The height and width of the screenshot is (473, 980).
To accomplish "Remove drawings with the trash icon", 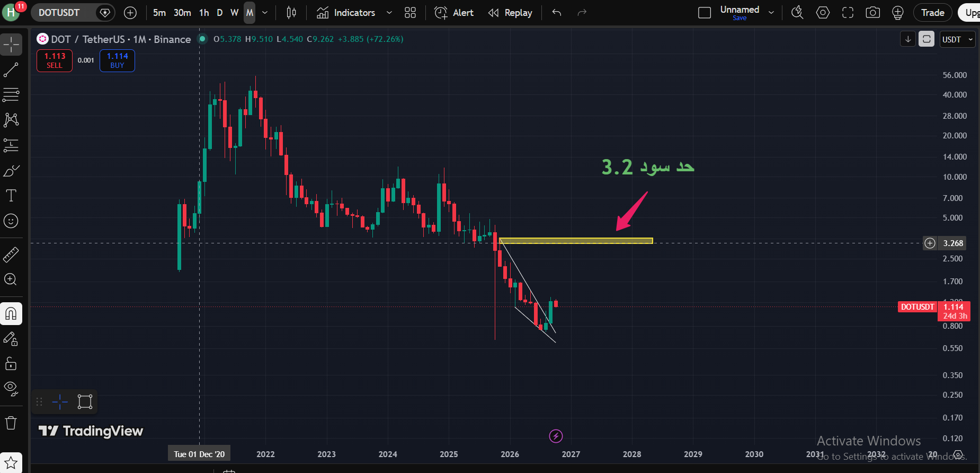I will coord(11,423).
